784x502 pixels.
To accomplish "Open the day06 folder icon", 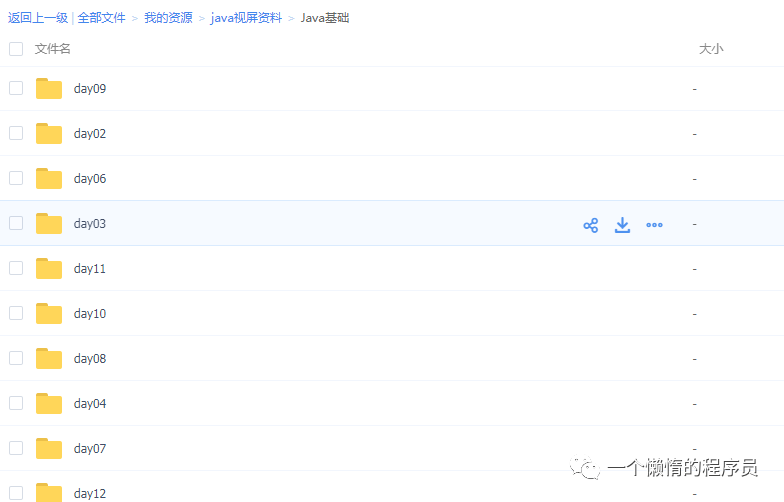I will pos(48,178).
